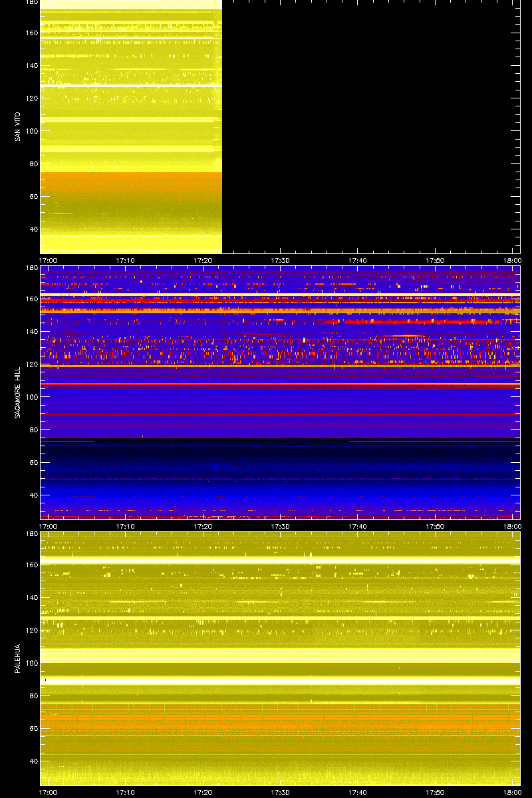Viewport: 532px width, 798px height.
Task: Click 17:10 time label under San Vito plot
Action: 126,261
